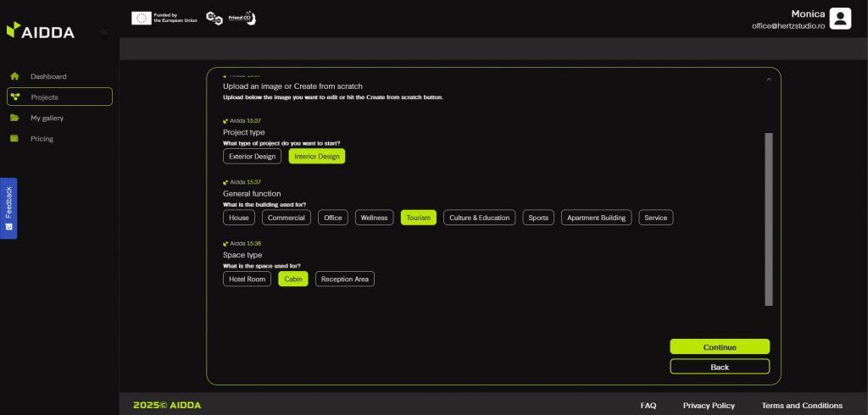This screenshot has height=415, width=868.
Task: Click the My gallery folder icon
Action: point(14,118)
